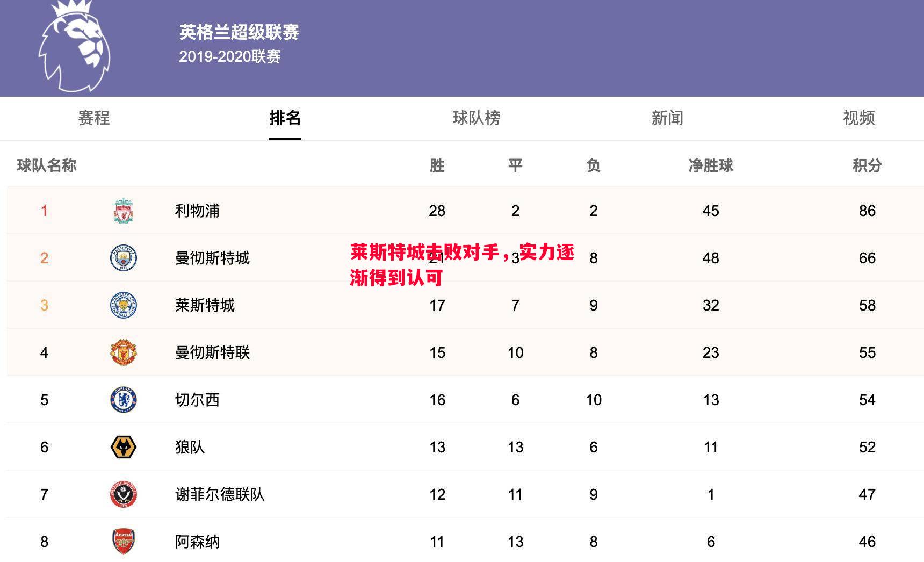The image size is (924, 562).
Task: Click the Leicester City club crest
Action: [x=124, y=305]
